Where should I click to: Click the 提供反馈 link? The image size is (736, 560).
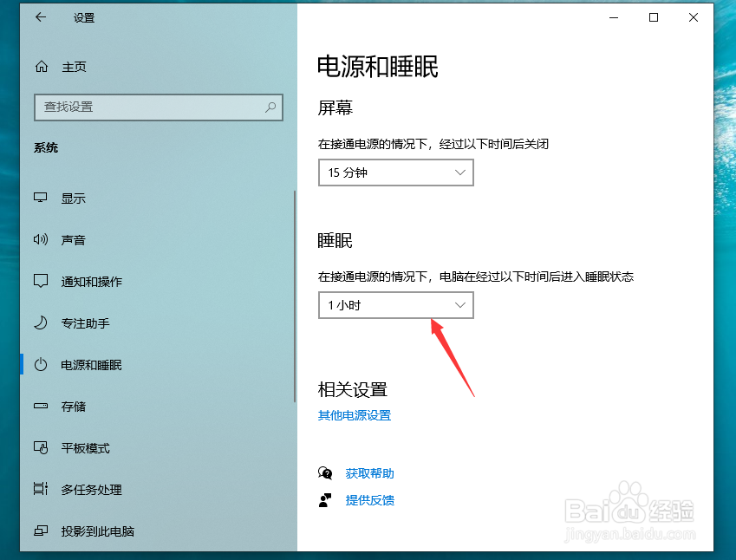tap(370, 500)
